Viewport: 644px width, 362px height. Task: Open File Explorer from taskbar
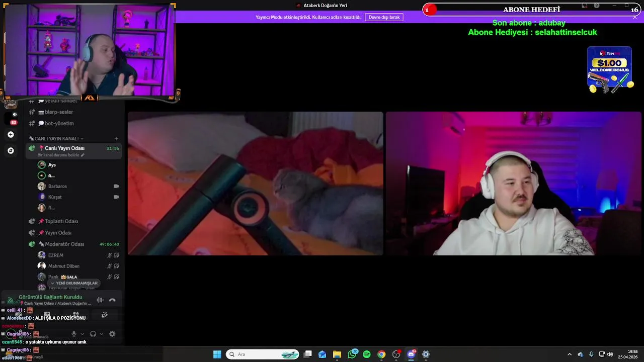(337, 354)
